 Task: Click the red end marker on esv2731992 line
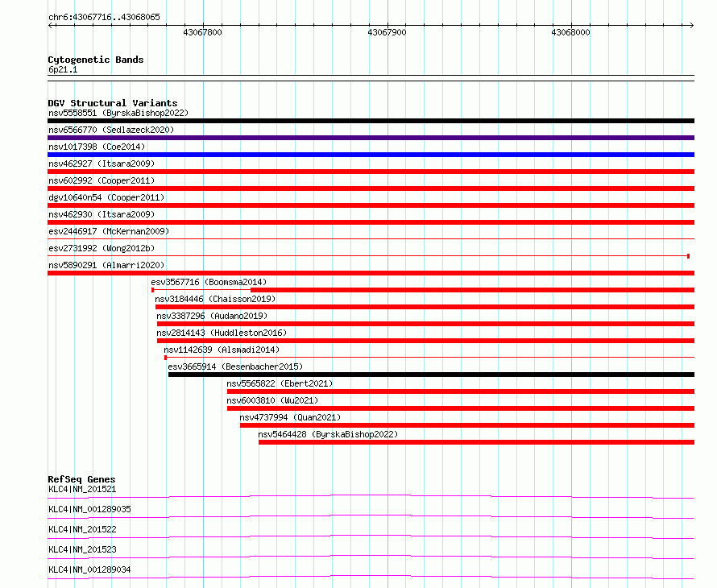688,256
